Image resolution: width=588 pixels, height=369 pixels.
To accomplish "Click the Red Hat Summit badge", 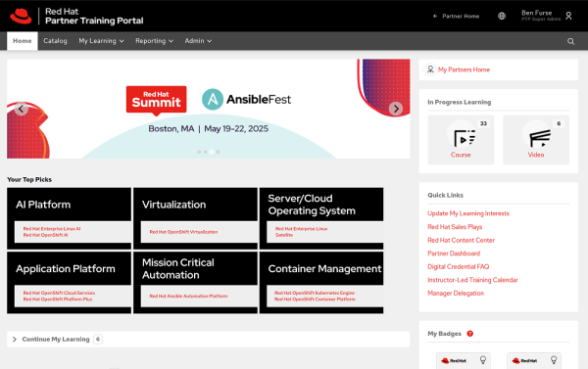I will coord(157,100).
